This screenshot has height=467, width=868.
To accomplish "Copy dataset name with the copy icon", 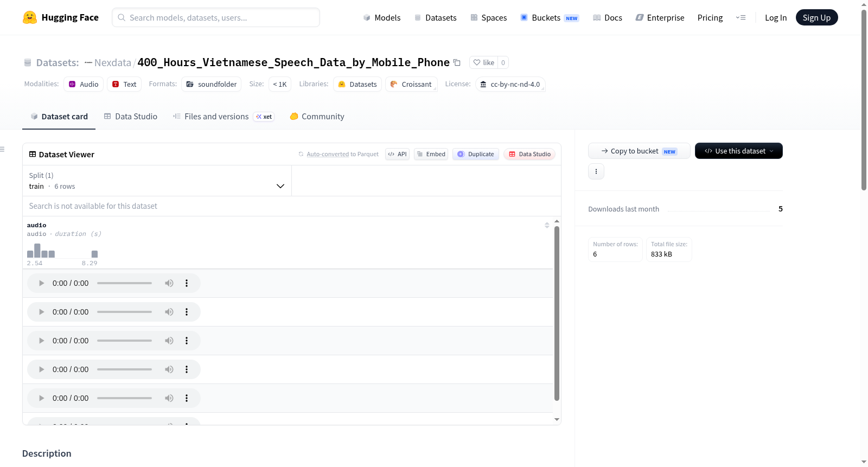I will pyautogui.click(x=457, y=62).
